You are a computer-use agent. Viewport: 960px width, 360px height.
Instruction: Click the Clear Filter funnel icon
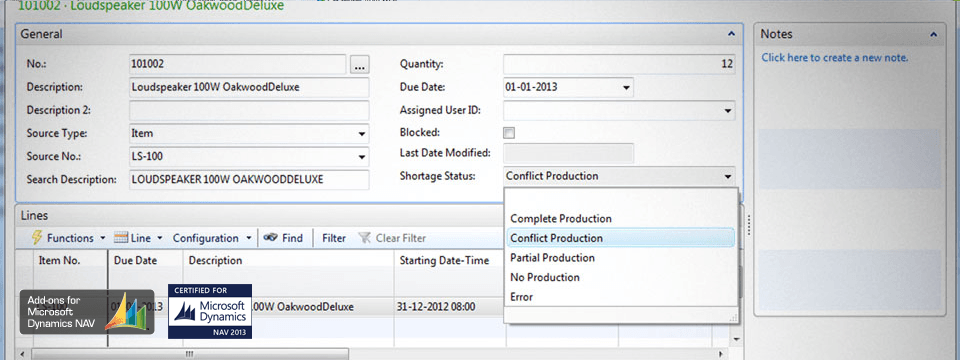point(365,238)
